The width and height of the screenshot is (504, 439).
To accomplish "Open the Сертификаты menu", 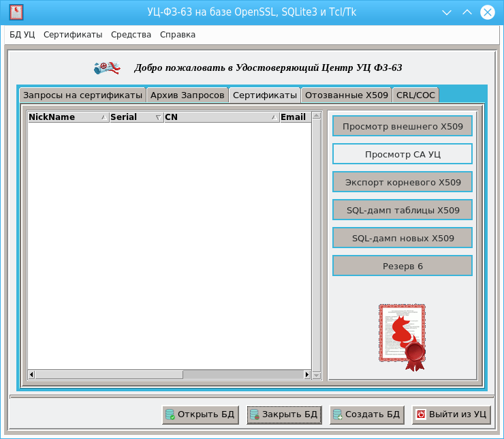I will pos(73,35).
